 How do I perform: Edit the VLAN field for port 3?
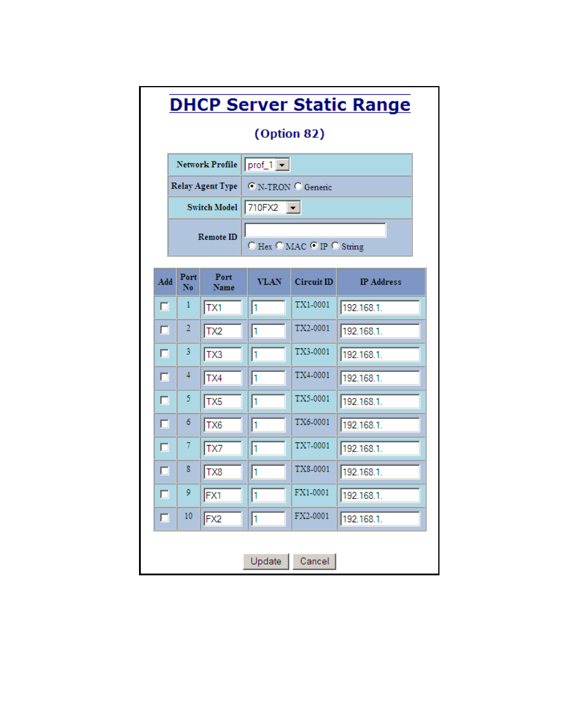point(269,355)
